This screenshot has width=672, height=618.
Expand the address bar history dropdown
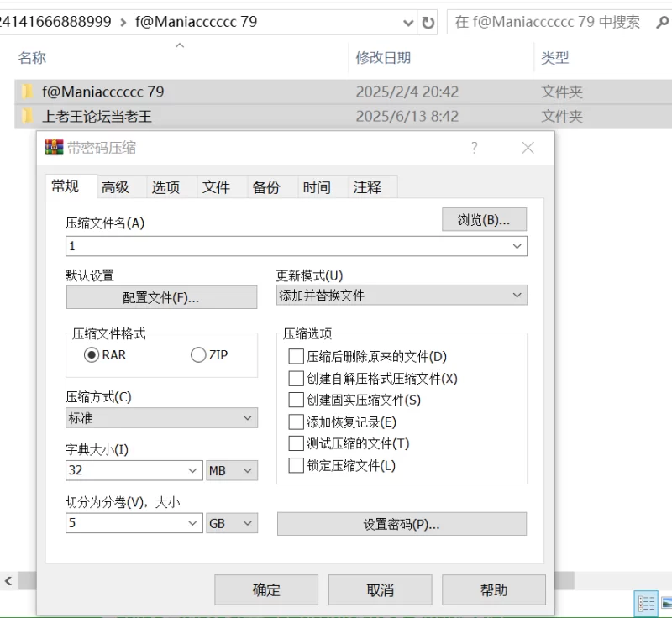[408, 23]
